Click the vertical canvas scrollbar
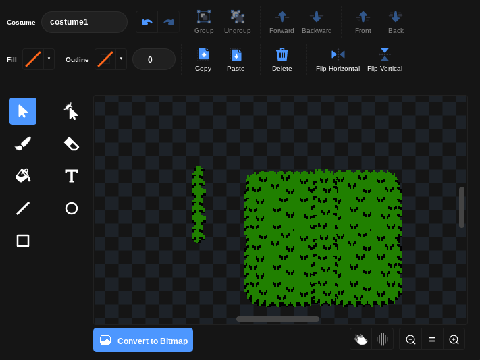Screen dimensions: 480x360 click(x=461, y=207)
